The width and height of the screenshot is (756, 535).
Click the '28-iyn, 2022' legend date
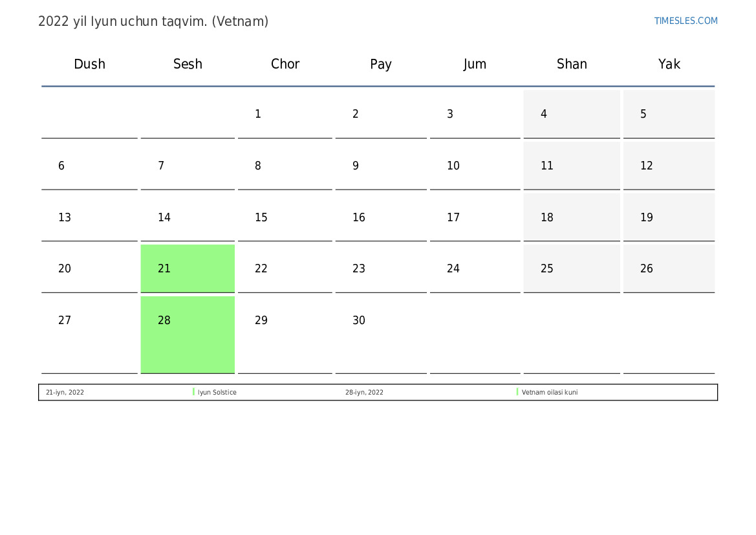click(x=364, y=392)
